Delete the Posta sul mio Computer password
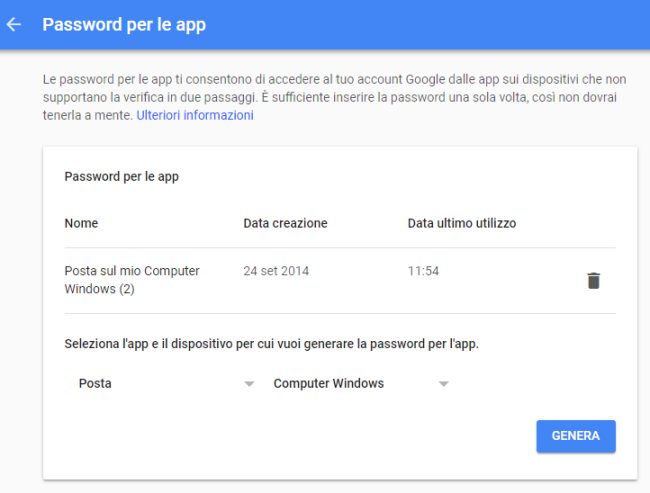This screenshot has width=650, height=493. (x=594, y=281)
